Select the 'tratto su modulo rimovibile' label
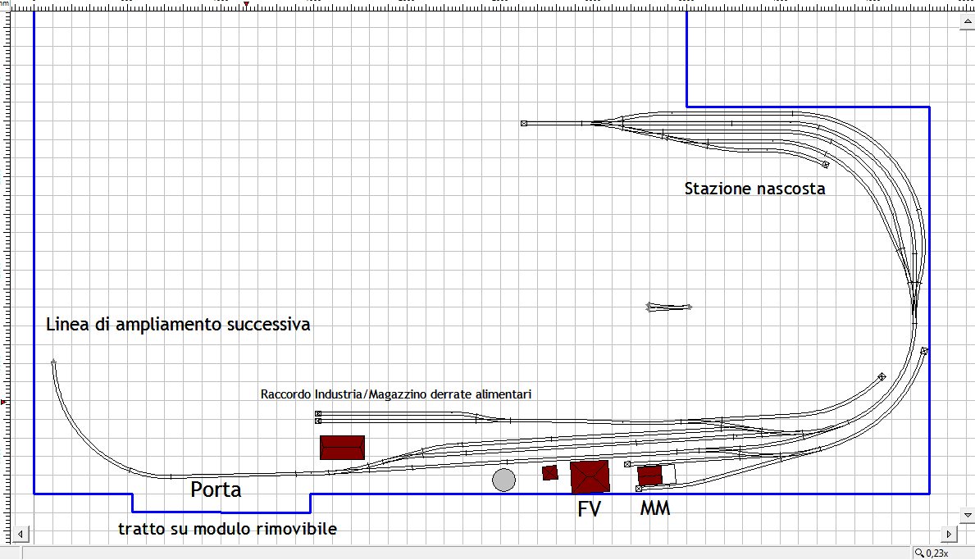The width and height of the screenshot is (975, 560). 227,529
